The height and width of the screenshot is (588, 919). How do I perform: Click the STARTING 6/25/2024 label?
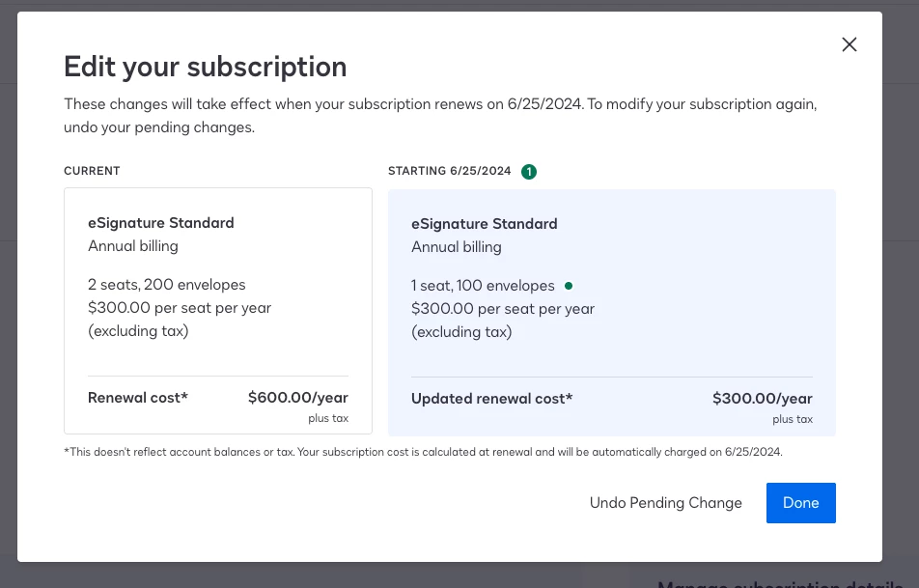pos(450,171)
